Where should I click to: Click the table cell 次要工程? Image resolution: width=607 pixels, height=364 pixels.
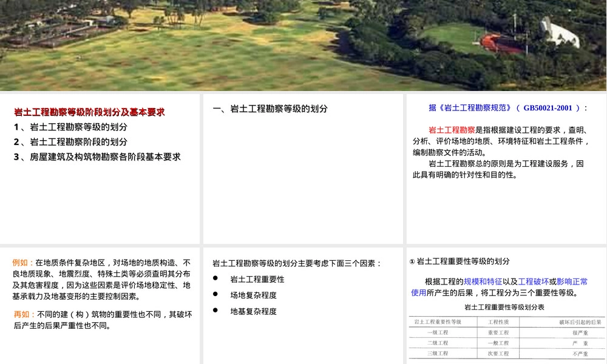click(498, 354)
